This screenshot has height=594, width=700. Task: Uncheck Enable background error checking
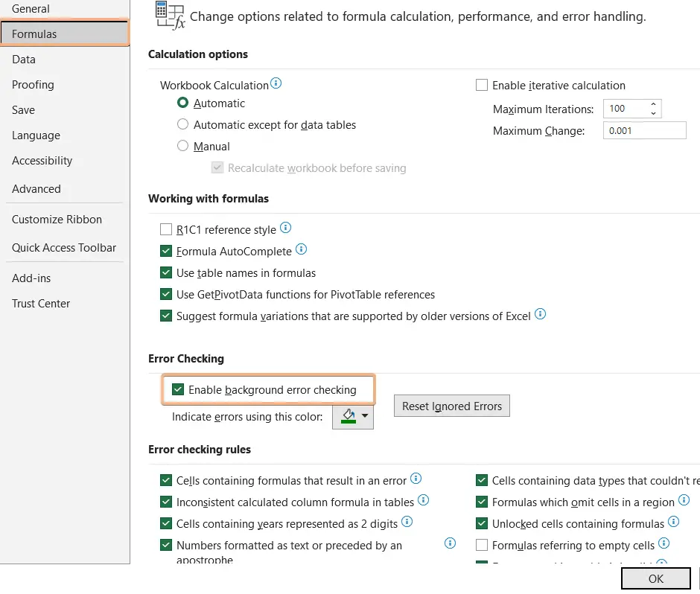coord(178,389)
